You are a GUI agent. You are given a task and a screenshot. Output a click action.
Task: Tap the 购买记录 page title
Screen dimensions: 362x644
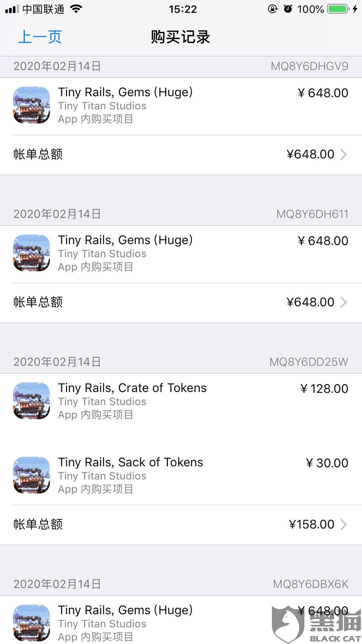(x=180, y=37)
